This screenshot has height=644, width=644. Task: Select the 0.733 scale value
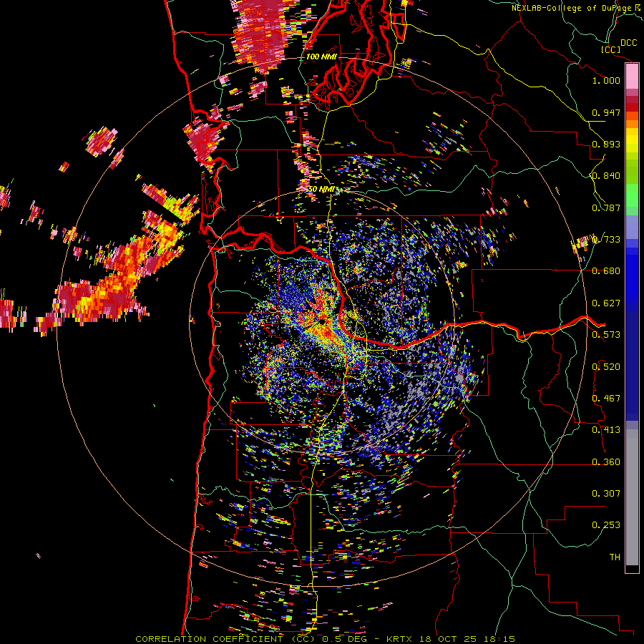[x=606, y=240]
